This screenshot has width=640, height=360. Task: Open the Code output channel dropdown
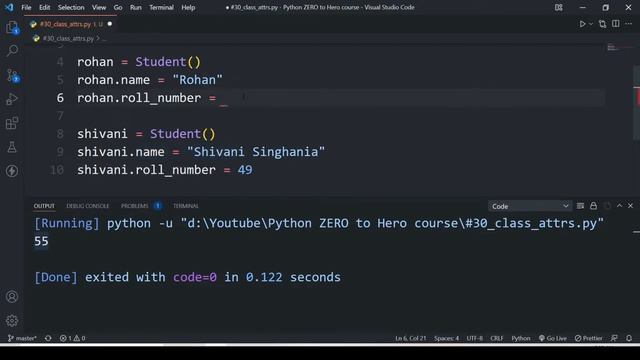click(x=529, y=206)
